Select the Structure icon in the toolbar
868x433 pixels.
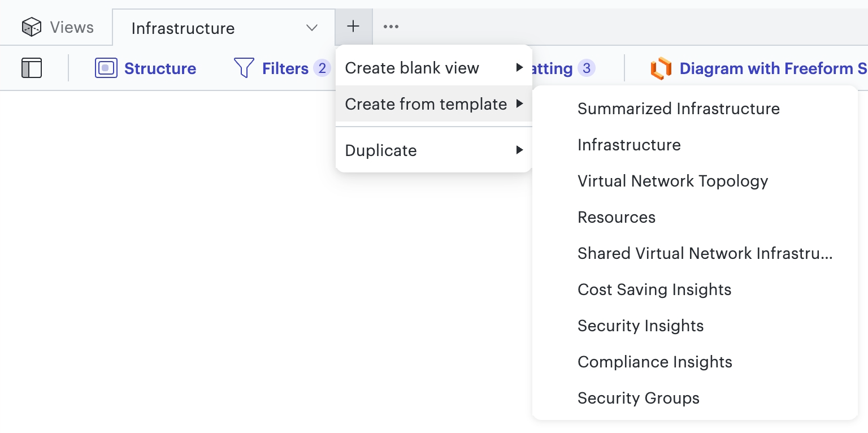pos(106,68)
